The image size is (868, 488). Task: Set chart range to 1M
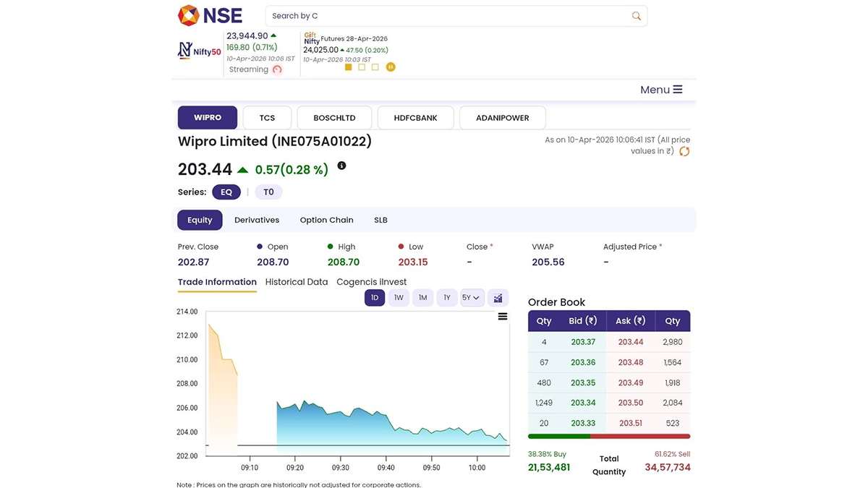coord(422,298)
